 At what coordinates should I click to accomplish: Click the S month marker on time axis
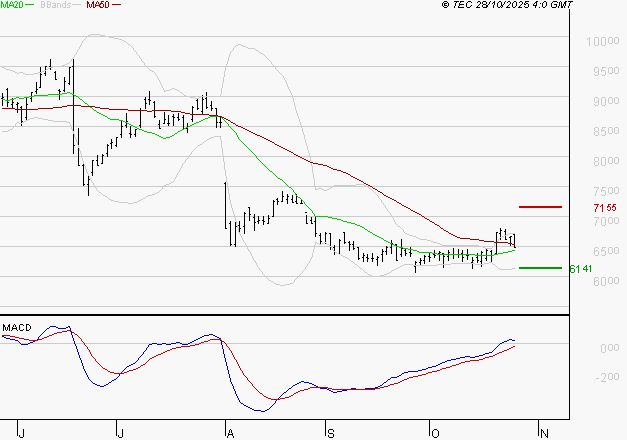(331, 434)
